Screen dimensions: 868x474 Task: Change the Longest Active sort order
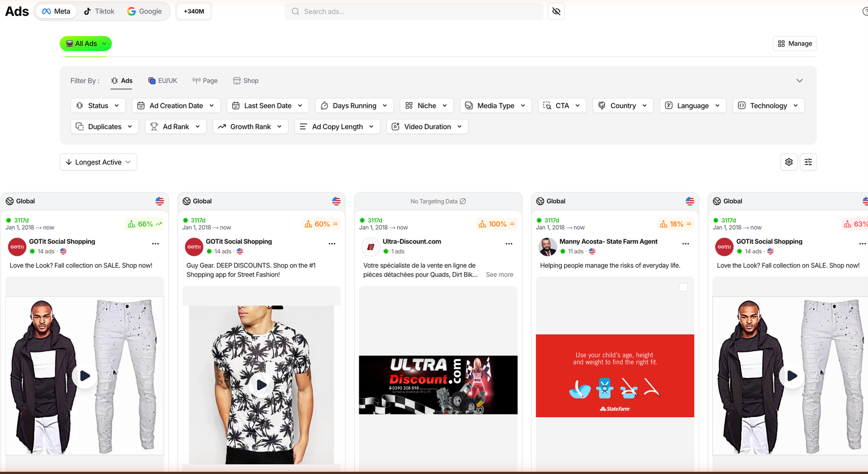click(x=98, y=162)
